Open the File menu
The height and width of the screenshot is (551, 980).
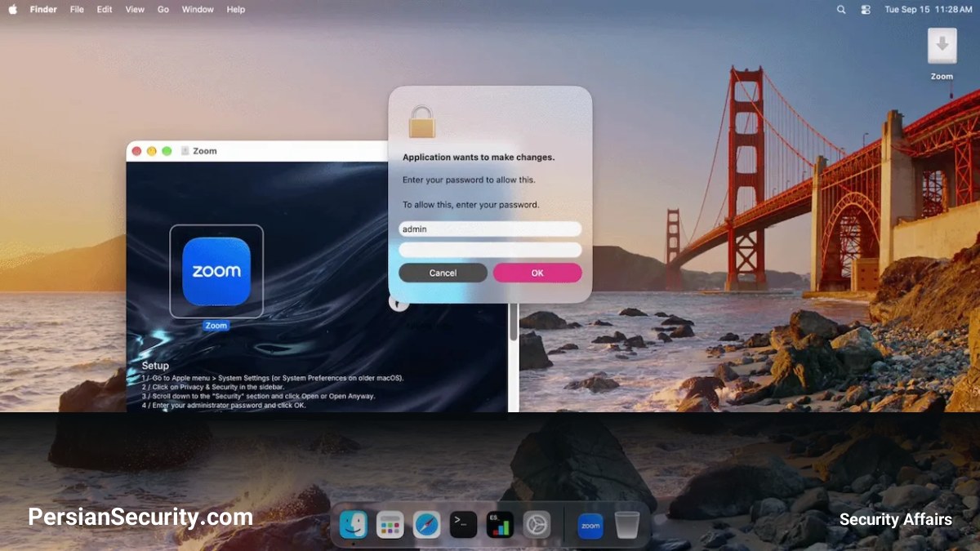(77, 10)
